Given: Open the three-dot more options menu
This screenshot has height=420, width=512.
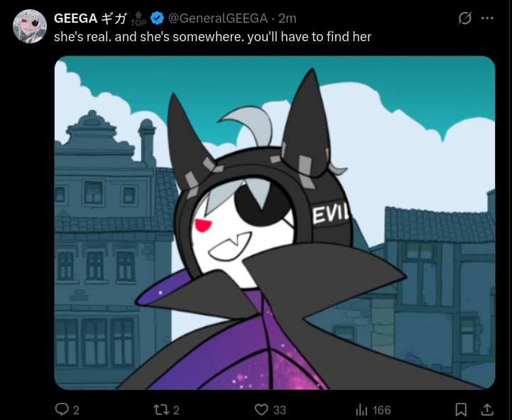Looking at the screenshot, I should tap(487, 18).
